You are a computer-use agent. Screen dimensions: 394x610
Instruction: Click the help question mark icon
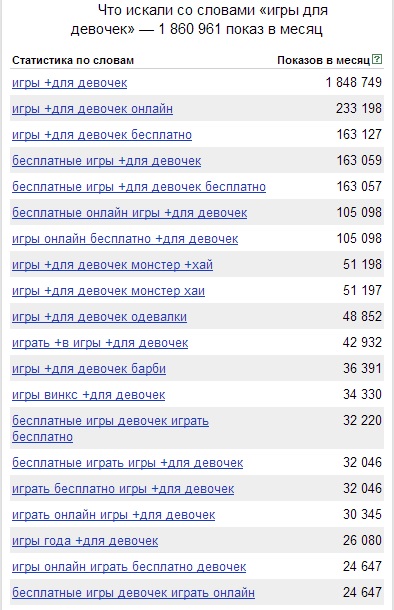click(377, 60)
